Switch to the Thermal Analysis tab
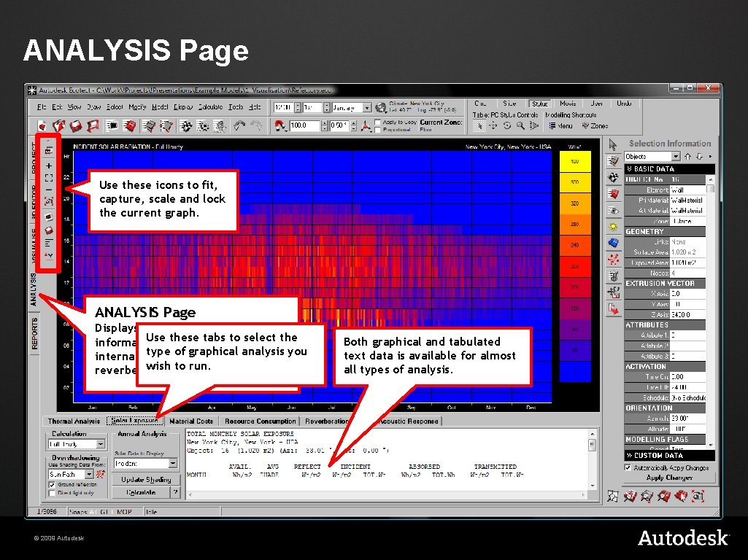This screenshot has height=560, width=748. (73, 421)
